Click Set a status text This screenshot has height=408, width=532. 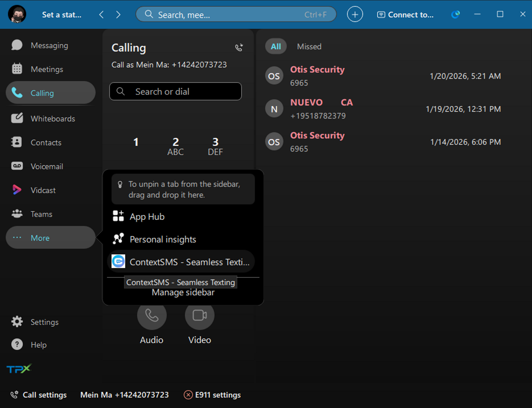[x=61, y=15]
